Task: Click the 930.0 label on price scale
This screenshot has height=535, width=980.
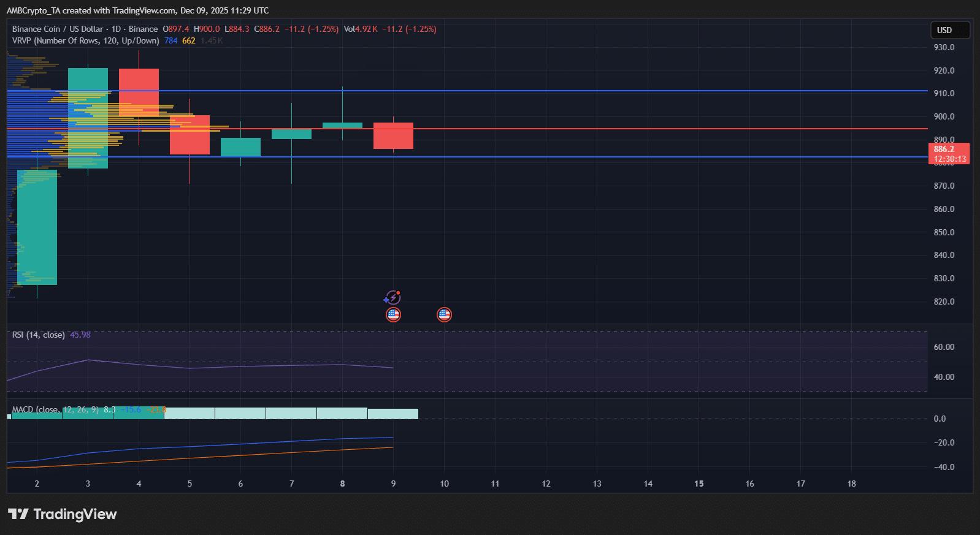Action: (x=944, y=47)
